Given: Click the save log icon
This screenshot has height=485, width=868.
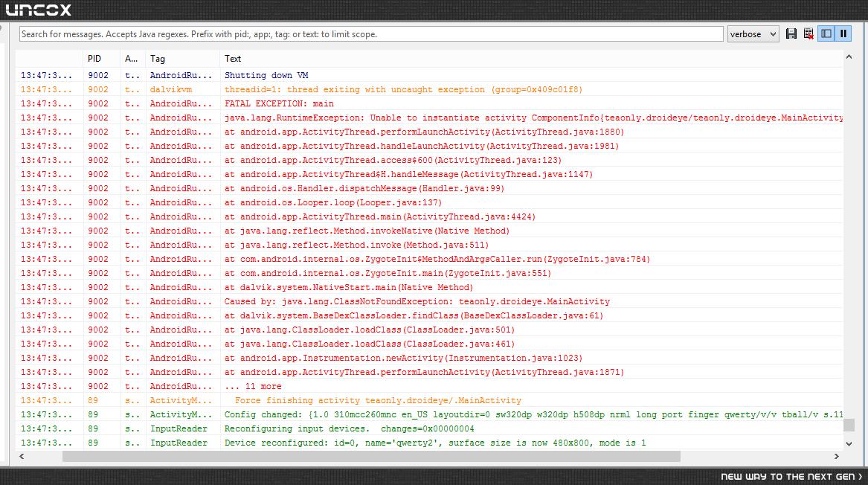Looking at the screenshot, I should coord(791,33).
